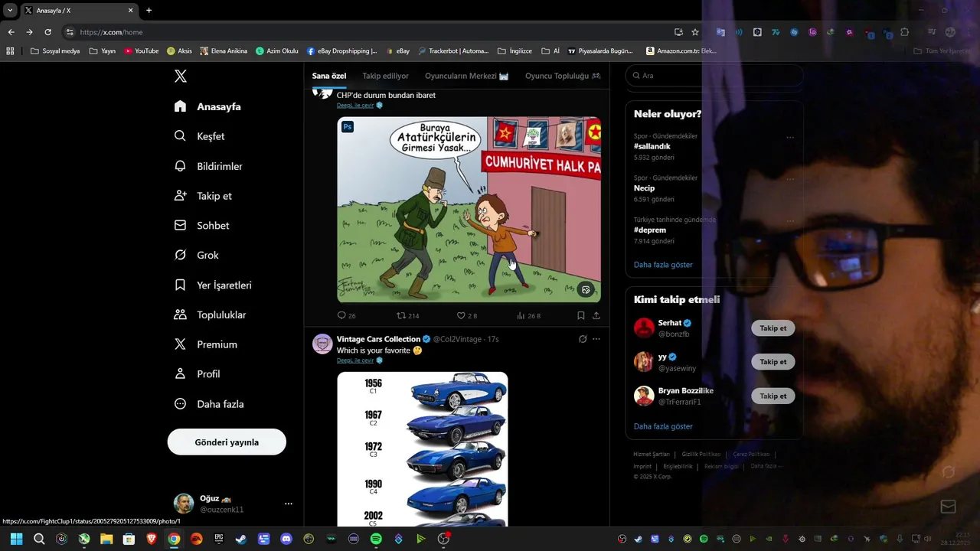Image resolution: width=980 pixels, height=551 pixels.
Task: Open İngilizce bookmarks folder
Action: coord(514,51)
